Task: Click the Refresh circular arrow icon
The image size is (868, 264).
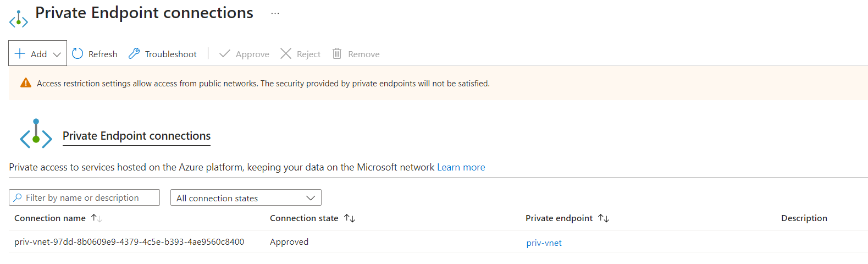Action: 78,53
